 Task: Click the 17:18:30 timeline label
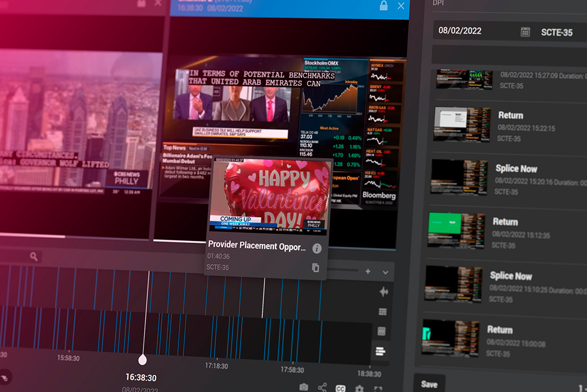(x=216, y=365)
